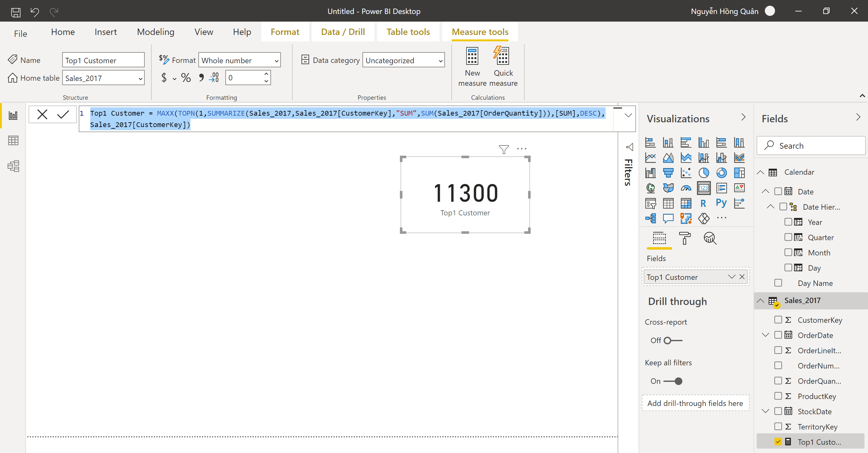Open the Analytics magnifier pane
The width and height of the screenshot is (868, 453).
[710, 238]
